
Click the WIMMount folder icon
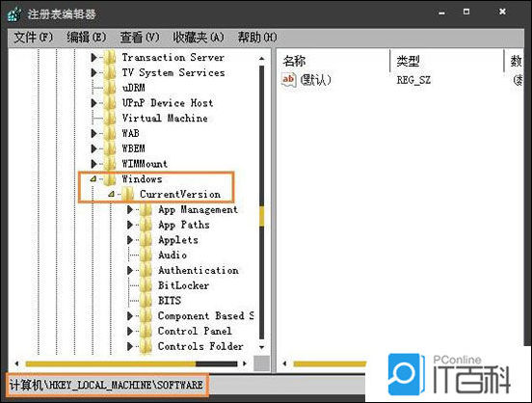pyautogui.click(x=110, y=164)
